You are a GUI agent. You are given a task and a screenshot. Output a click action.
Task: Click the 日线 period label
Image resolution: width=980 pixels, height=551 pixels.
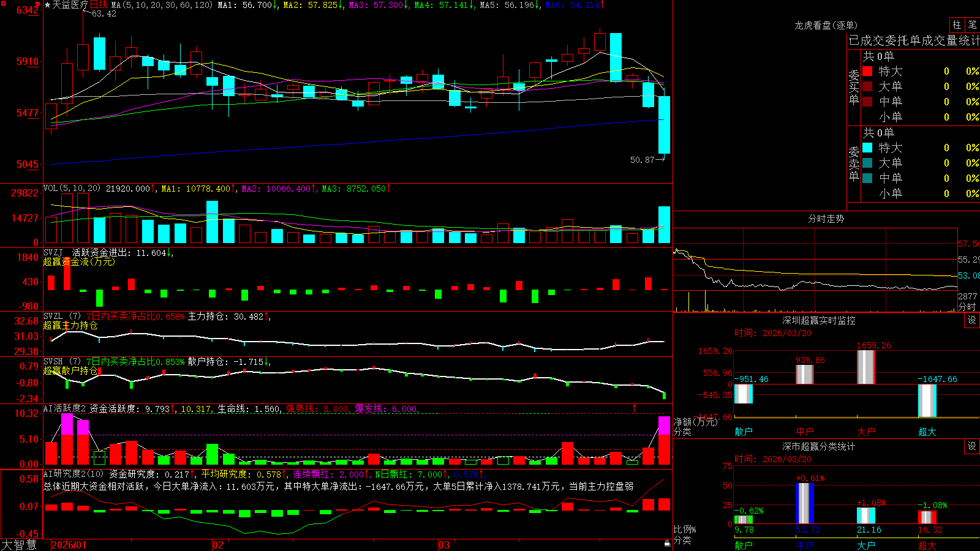[x=99, y=5]
